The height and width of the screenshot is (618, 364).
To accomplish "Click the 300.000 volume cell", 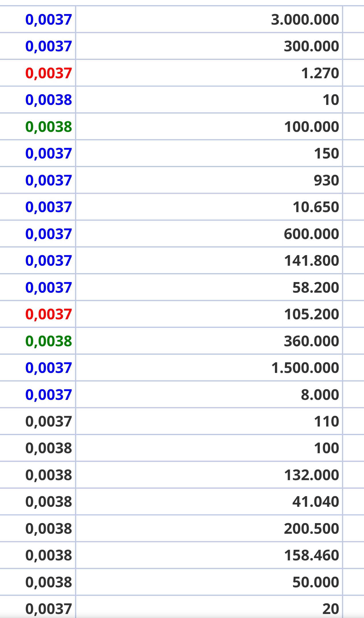I will pyautogui.click(x=209, y=46).
